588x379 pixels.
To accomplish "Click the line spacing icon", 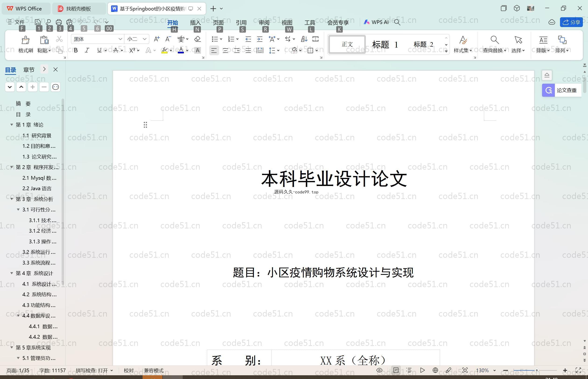I will point(272,50).
